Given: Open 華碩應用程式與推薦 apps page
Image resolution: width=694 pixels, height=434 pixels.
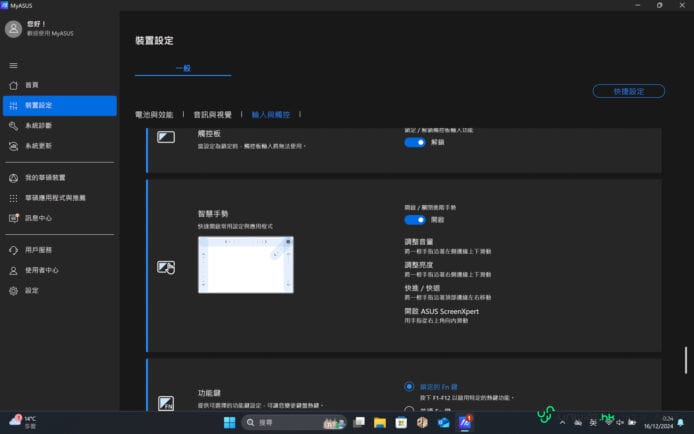Looking at the screenshot, I should pos(55,198).
